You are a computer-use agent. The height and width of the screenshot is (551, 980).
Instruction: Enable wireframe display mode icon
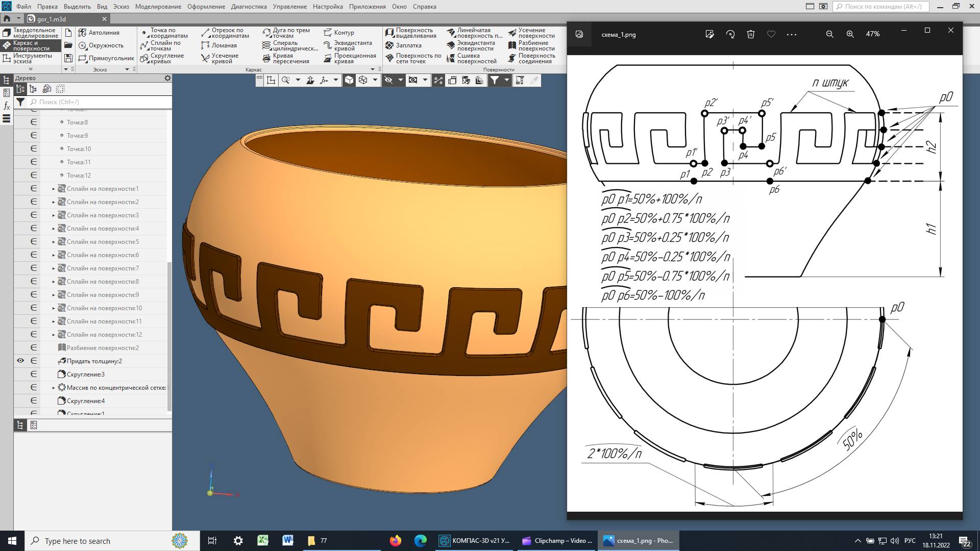pos(363,80)
